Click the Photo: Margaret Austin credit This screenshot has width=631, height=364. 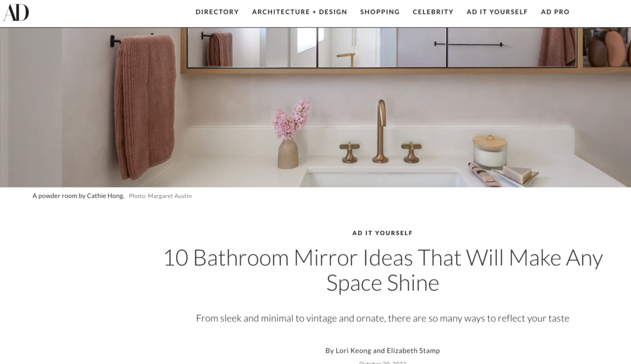(160, 196)
